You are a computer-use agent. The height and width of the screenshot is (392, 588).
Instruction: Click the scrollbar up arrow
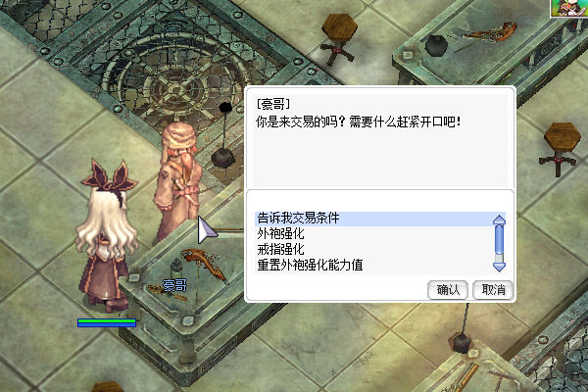pos(499,220)
